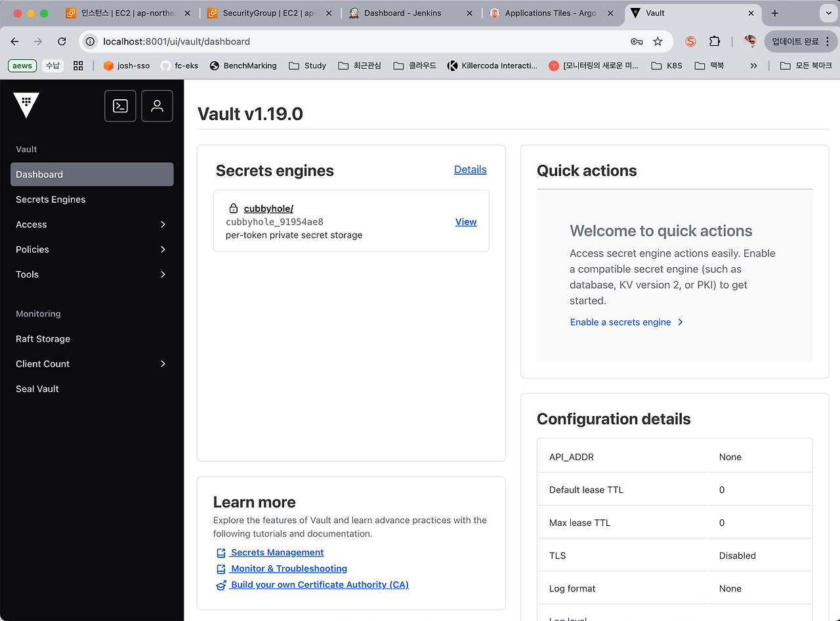Open the 수납 bookmark

[x=52, y=66]
